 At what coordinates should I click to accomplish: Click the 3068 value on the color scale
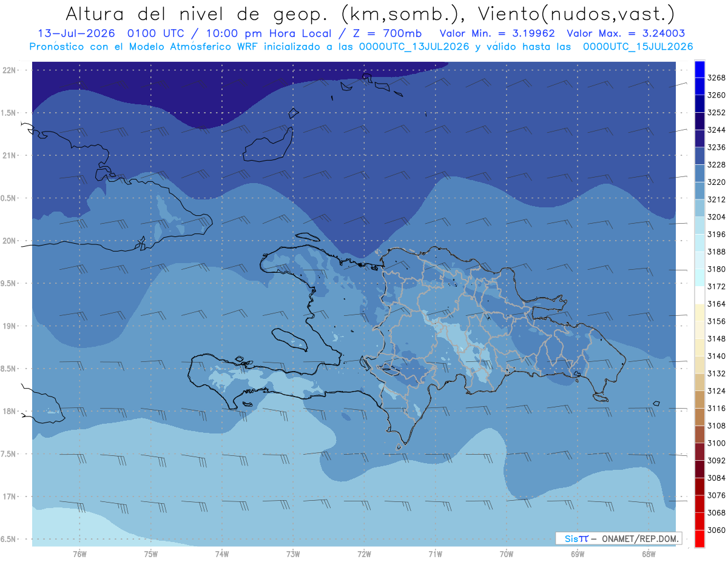click(716, 513)
